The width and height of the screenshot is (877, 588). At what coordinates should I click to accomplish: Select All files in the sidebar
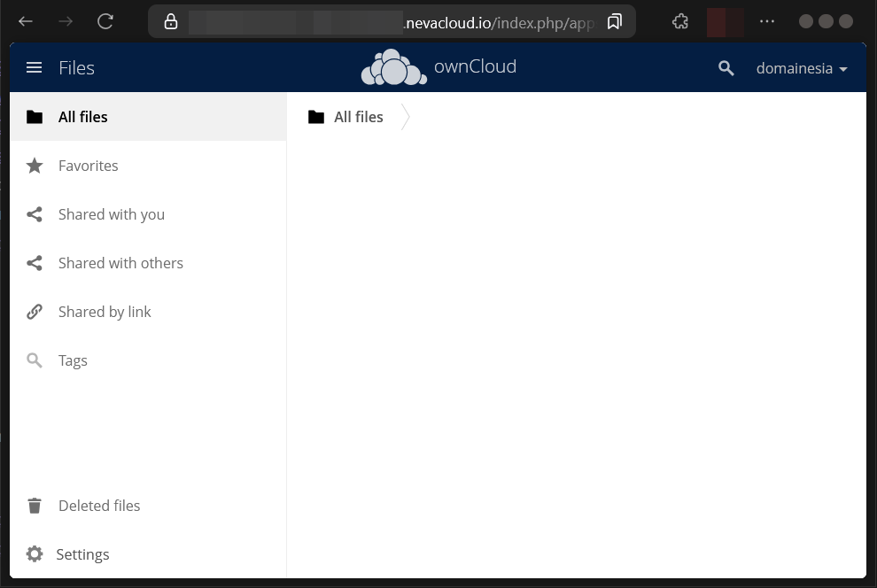[148, 117]
